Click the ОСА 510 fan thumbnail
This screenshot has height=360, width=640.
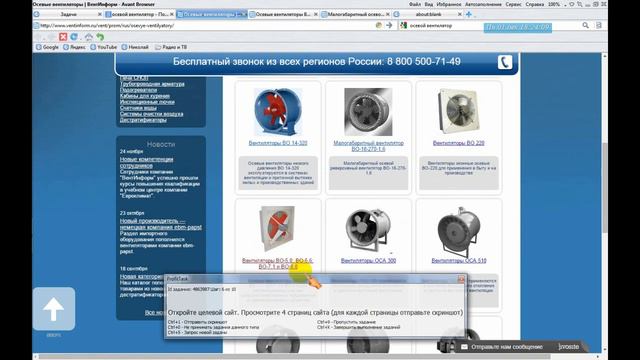[x=459, y=231]
